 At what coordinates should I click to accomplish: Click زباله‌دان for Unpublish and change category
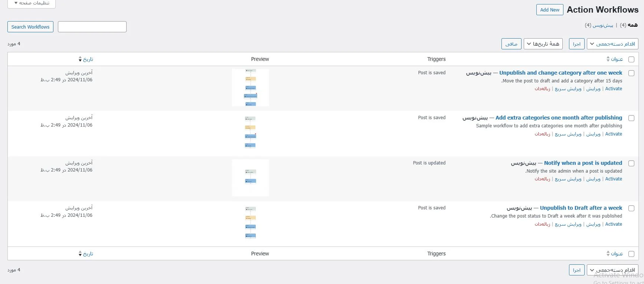point(542,89)
